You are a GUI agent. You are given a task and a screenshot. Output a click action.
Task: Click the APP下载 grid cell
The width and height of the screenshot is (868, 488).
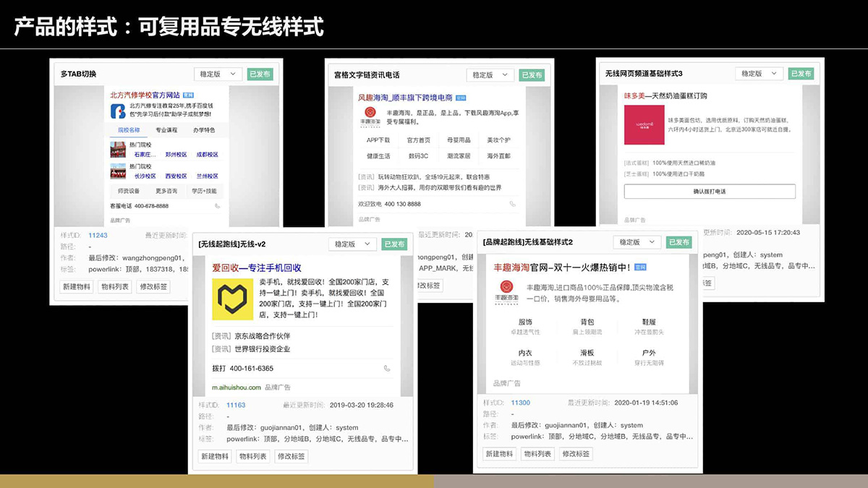click(378, 140)
